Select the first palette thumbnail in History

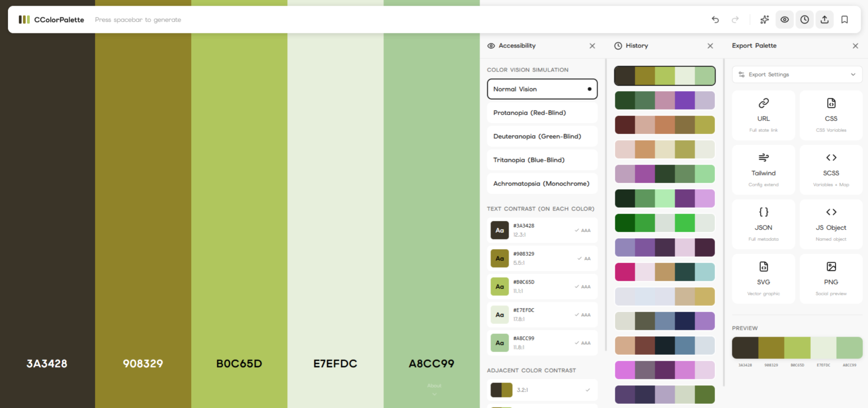(x=664, y=75)
